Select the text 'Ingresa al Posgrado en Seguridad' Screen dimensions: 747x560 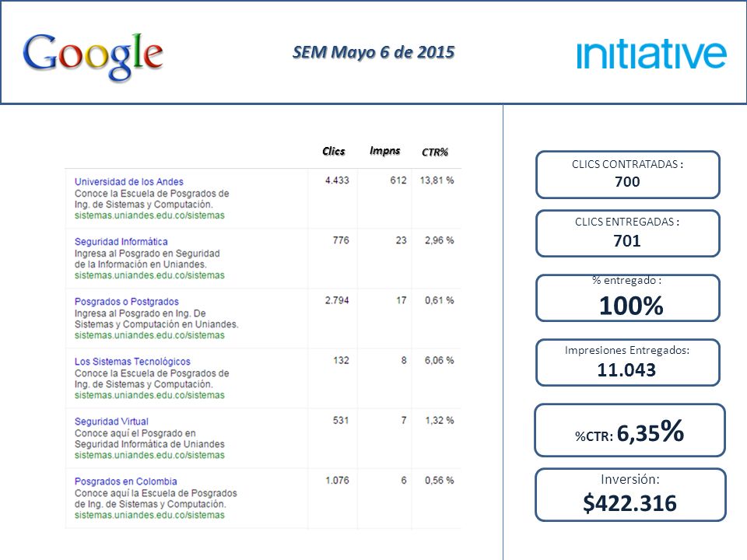(x=147, y=254)
